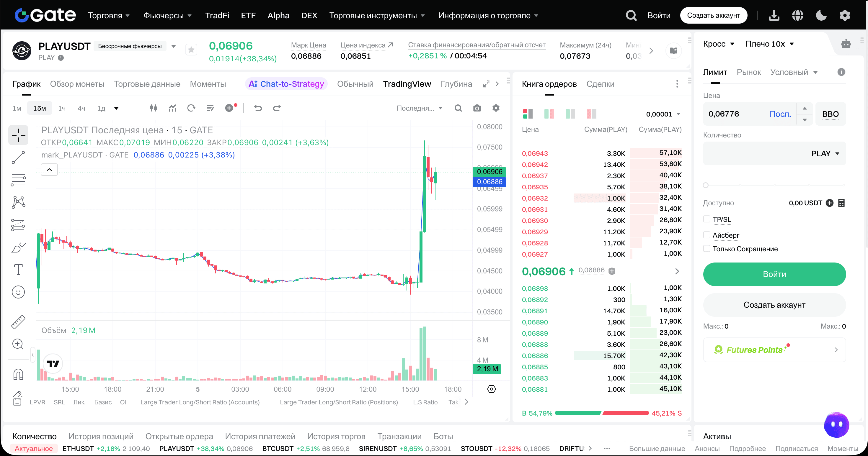Select the 4ч timeframe
The height and width of the screenshot is (456, 868).
point(81,108)
